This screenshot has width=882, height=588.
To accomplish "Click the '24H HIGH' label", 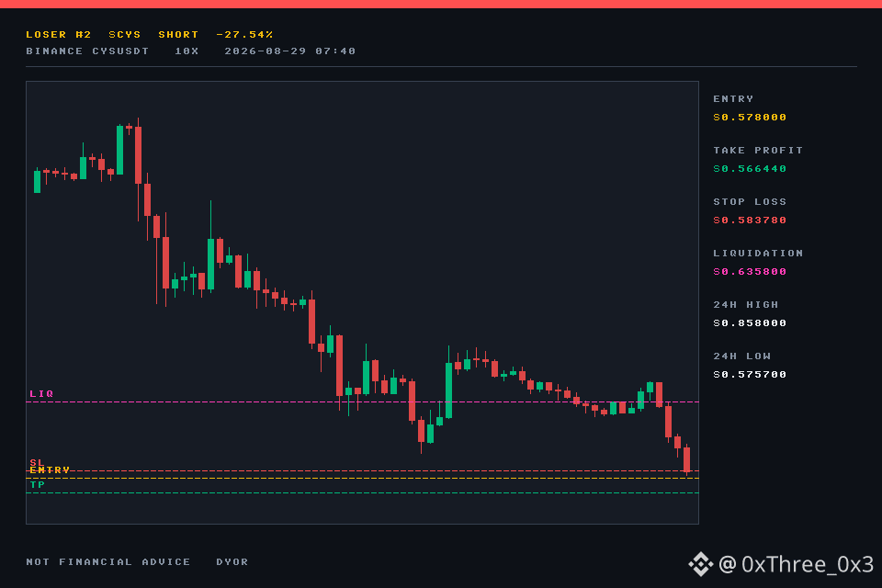I will 746,304.
